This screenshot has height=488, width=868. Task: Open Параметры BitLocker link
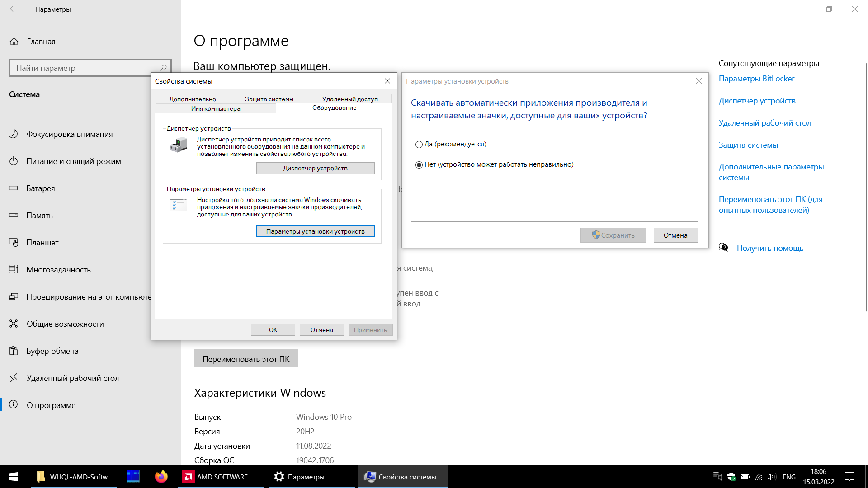(x=756, y=79)
